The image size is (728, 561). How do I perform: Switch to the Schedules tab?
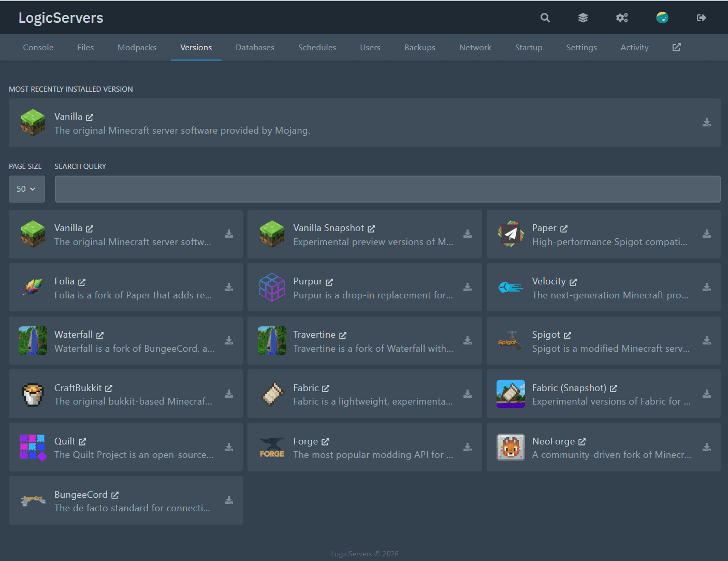[317, 48]
